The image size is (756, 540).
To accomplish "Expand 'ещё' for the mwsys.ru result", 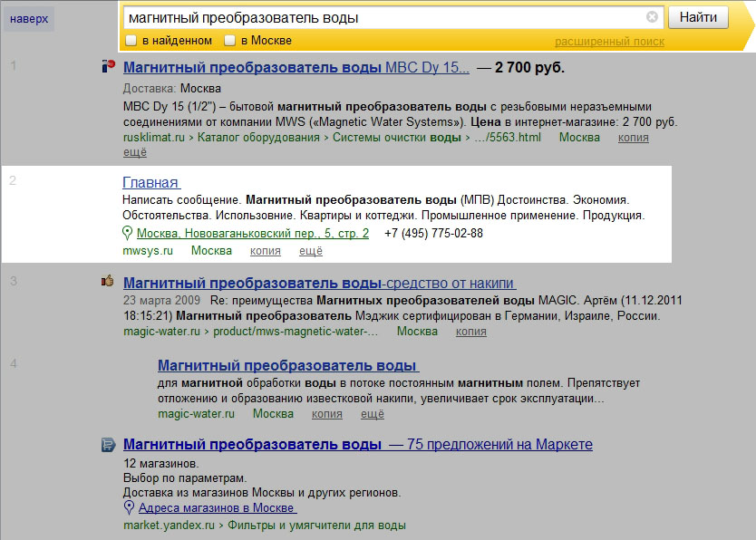I will pyautogui.click(x=311, y=250).
